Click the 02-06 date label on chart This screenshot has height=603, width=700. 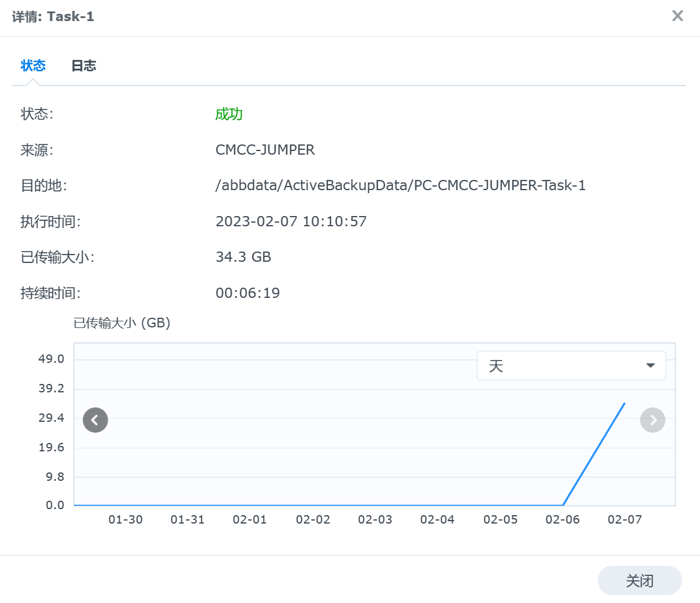point(563,519)
